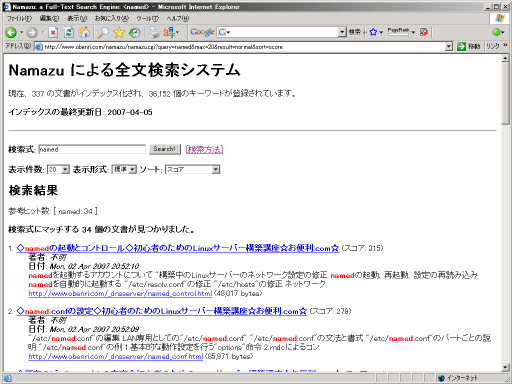Open the 表示(V) menu
This screenshot has height=384, width=512.
[x=77, y=18]
